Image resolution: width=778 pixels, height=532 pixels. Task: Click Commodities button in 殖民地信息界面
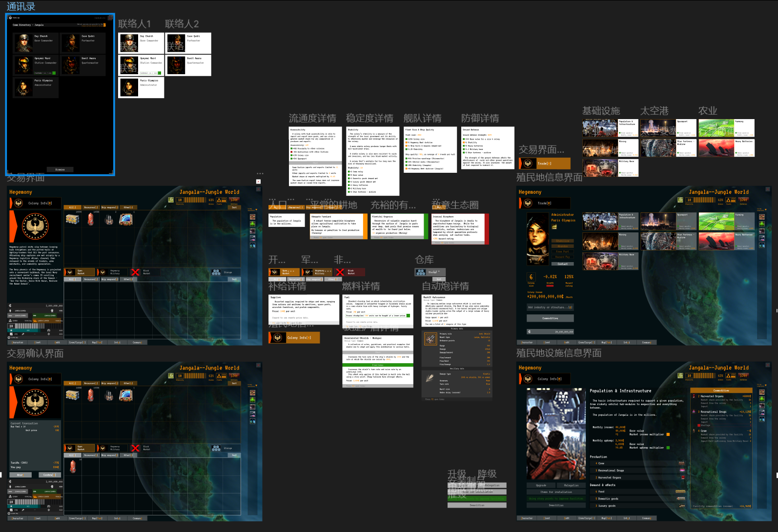point(550,318)
